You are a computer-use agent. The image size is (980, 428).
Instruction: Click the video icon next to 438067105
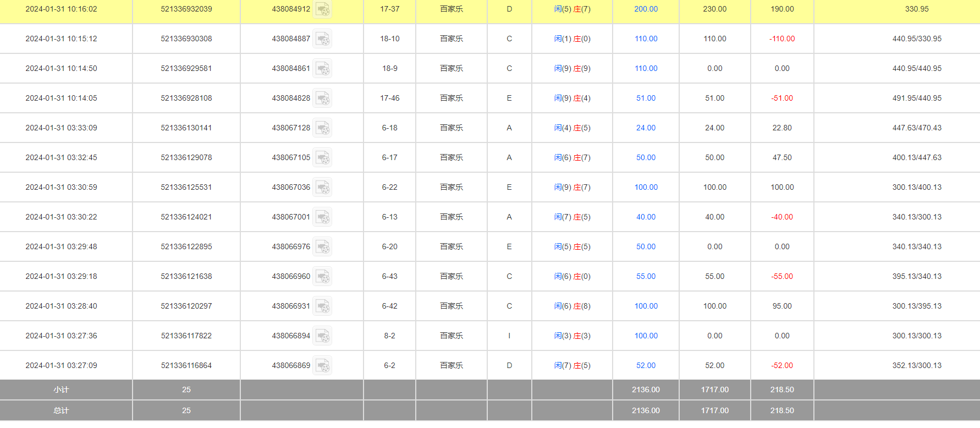[x=322, y=158]
